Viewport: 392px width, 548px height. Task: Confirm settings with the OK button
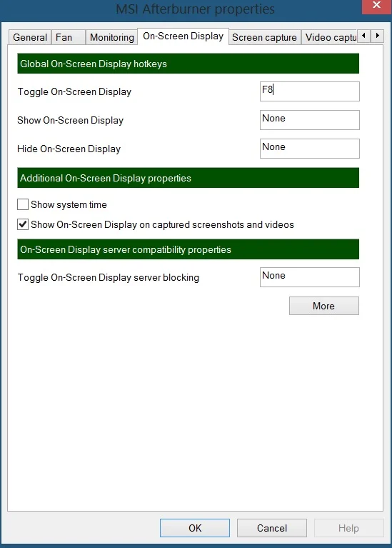pos(195,528)
